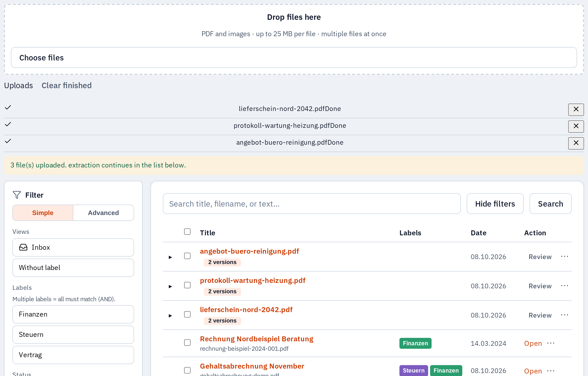Switch to the Simple filter tab
The width and height of the screenshot is (588, 376).
point(43,213)
